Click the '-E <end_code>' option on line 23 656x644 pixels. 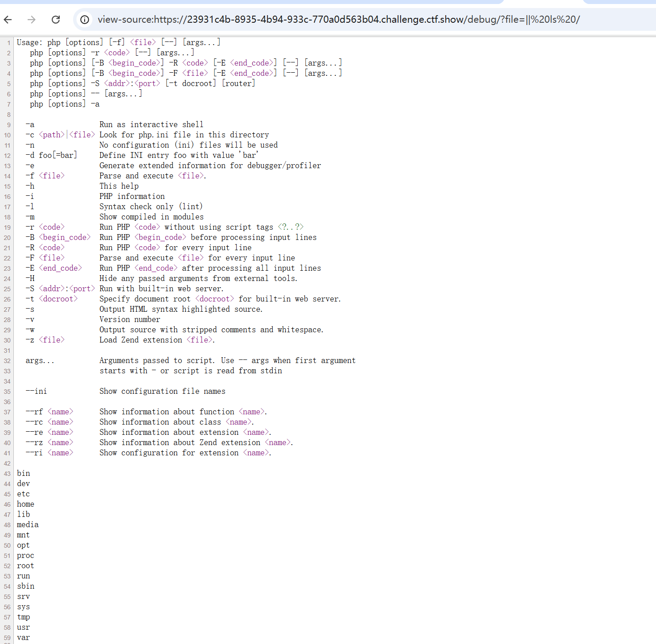pyautogui.click(x=54, y=268)
